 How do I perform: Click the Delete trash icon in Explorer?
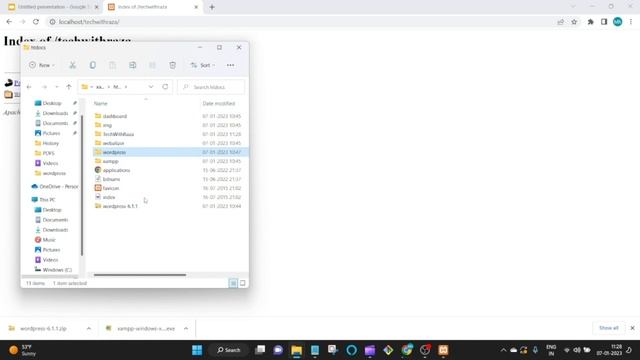[173, 65]
